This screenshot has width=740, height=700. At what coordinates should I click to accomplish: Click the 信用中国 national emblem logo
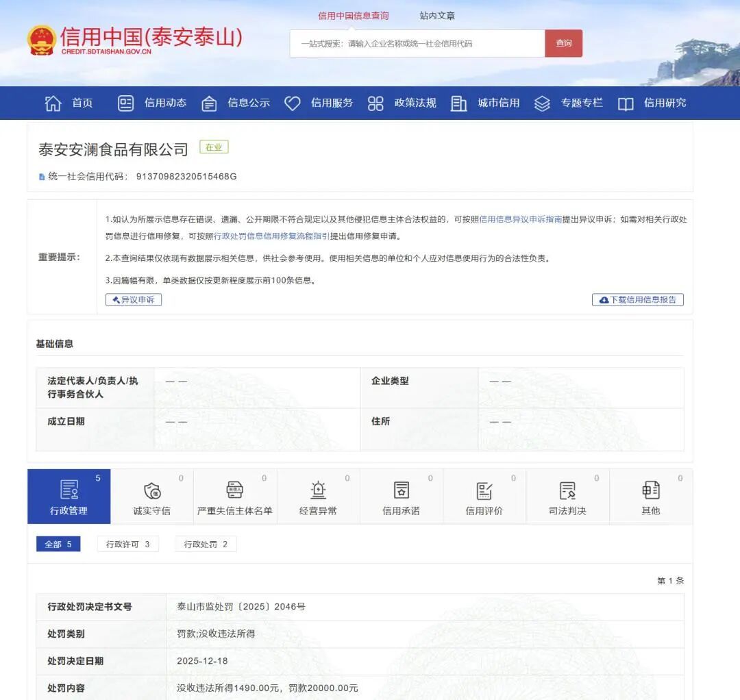[x=42, y=41]
